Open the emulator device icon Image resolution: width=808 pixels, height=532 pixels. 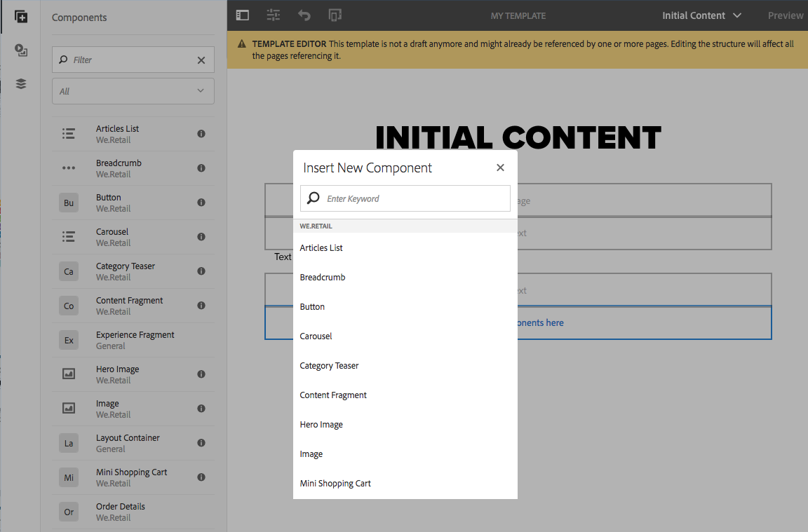coord(335,15)
